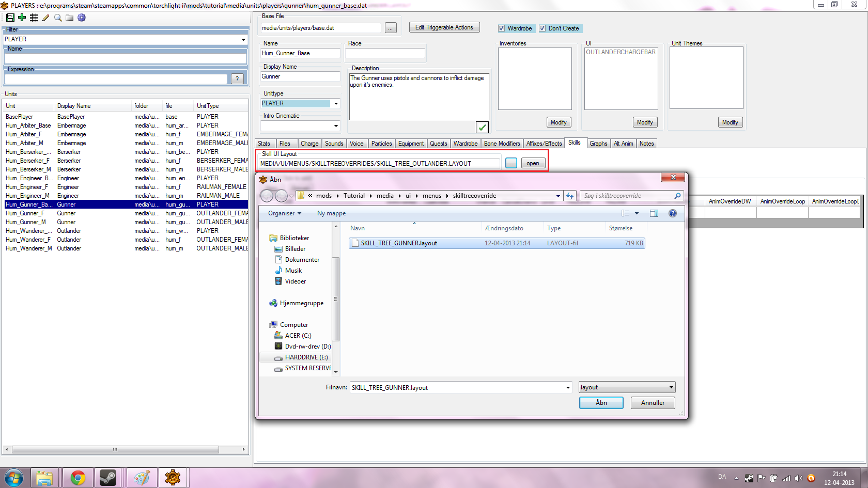The image size is (868, 488).
Task: Click the browse button for Skill UI Layout
Action: point(511,163)
